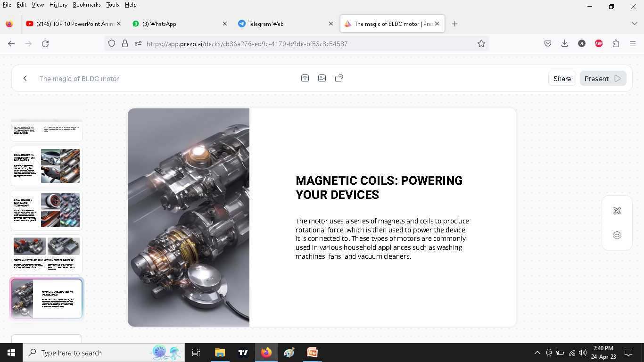Go back using the deck back chevron
Screen dimensions: 644x362
25,78
